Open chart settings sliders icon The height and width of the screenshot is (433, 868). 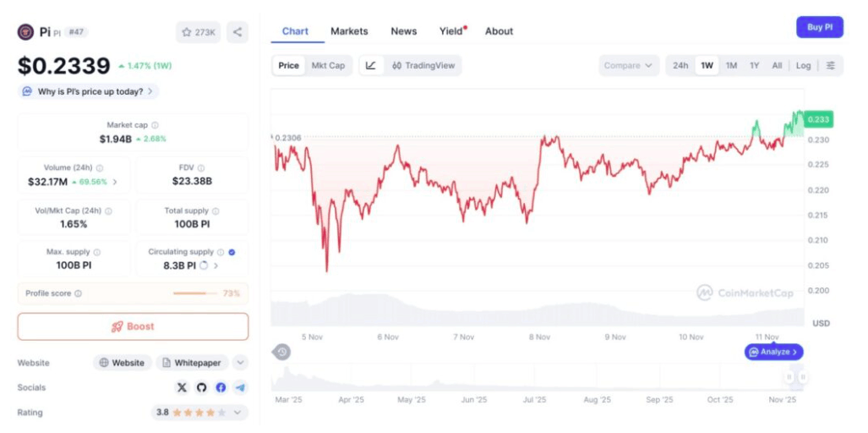click(x=830, y=65)
